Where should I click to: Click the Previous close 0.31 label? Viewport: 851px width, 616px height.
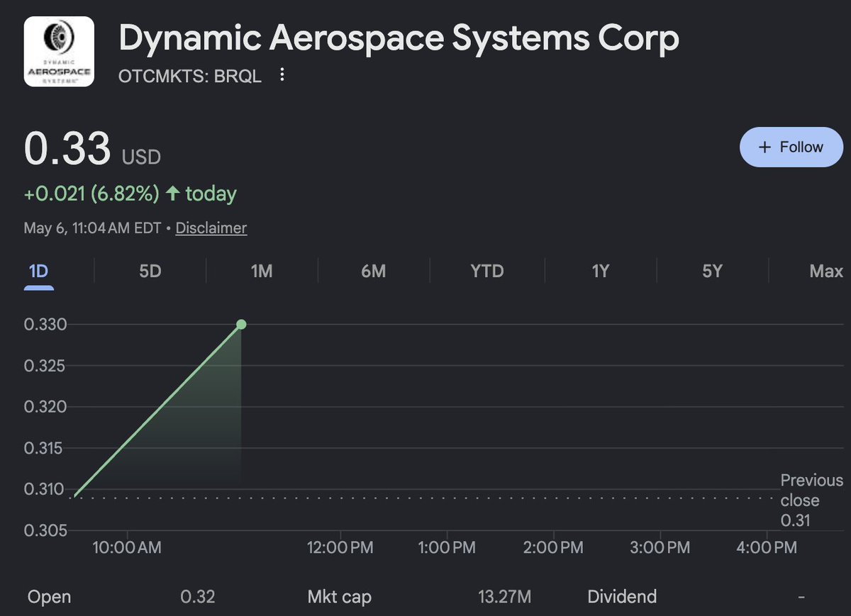point(812,500)
